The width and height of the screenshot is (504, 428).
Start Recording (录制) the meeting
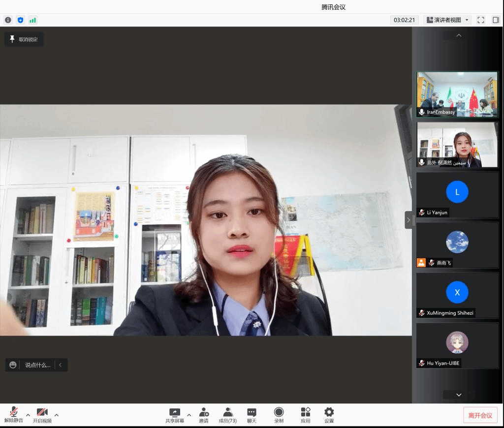click(x=279, y=415)
